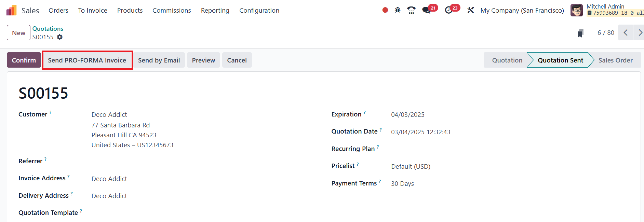Go back to Quotations breadcrumb
The height and width of the screenshot is (222, 644).
48,29
